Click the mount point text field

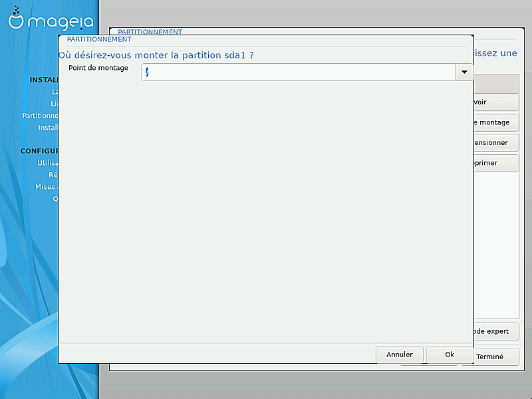[298, 72]
